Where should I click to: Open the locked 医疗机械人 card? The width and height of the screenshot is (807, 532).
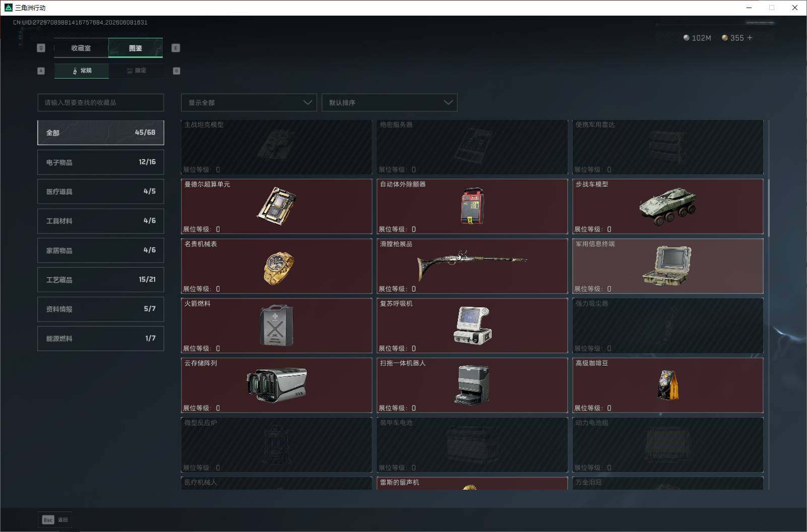[x=277, y=483]
